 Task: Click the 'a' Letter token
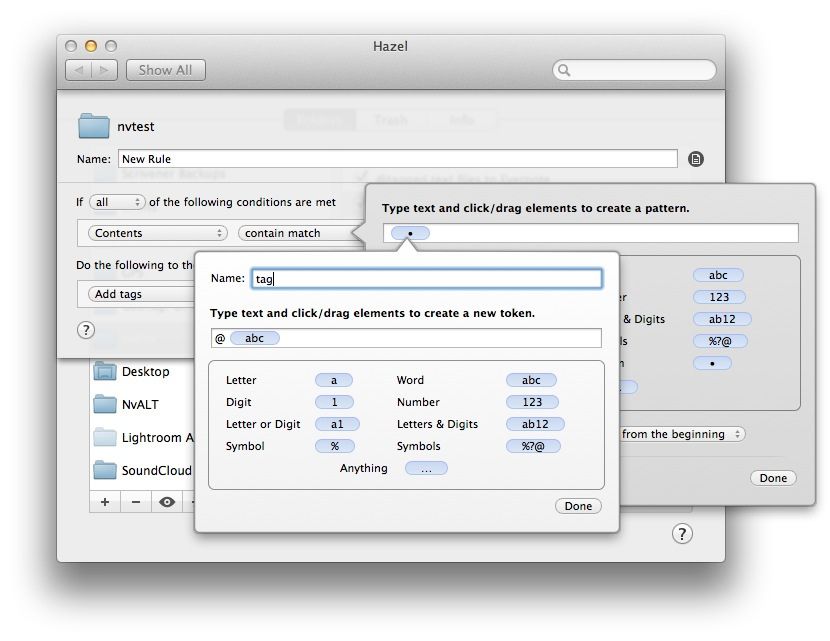point(333,380)
